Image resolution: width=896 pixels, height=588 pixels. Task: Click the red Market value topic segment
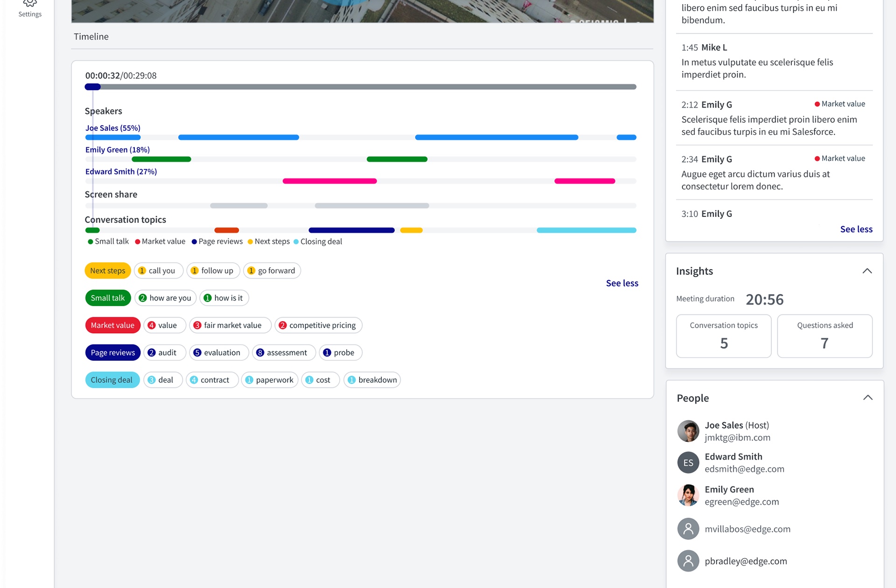coord(226,230)
